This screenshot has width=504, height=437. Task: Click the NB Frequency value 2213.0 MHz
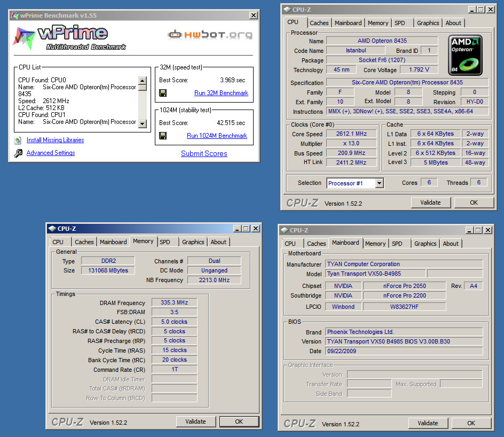(215, 280)
